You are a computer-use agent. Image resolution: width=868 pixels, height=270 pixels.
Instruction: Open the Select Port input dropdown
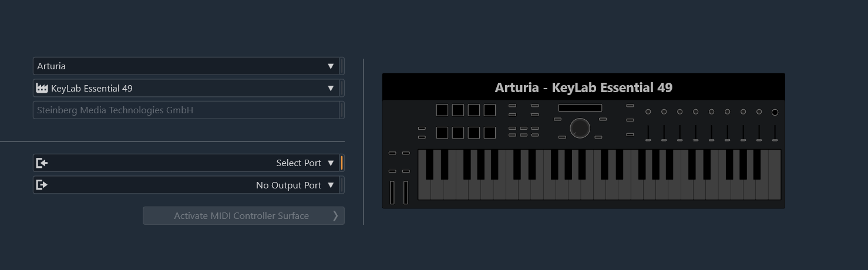[x=186, y=163]
